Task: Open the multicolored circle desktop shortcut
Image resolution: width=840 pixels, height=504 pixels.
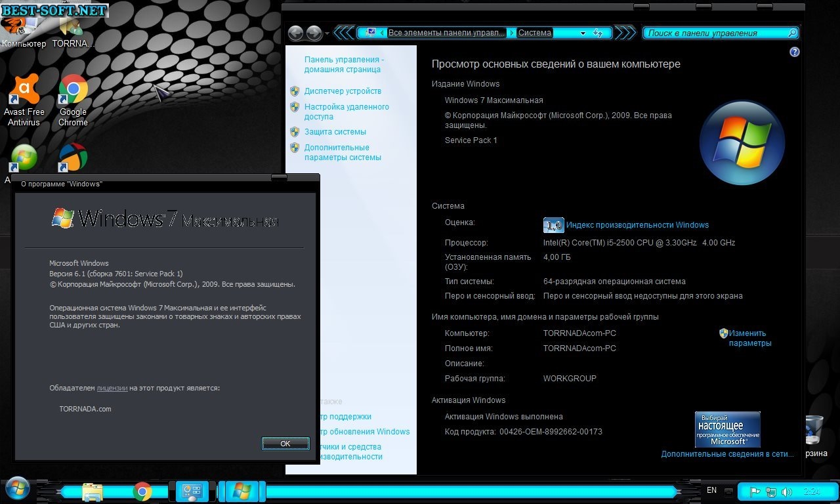Action: (x=73, y=158)
